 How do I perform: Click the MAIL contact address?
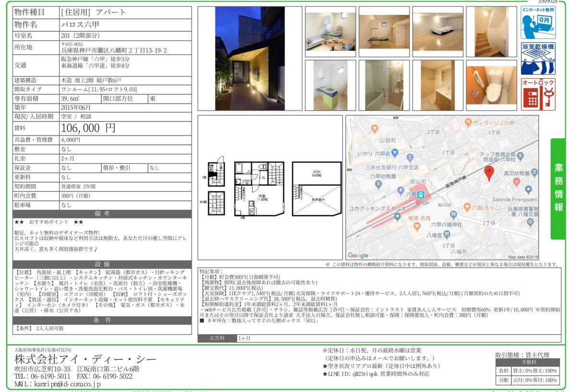point(57,384)
